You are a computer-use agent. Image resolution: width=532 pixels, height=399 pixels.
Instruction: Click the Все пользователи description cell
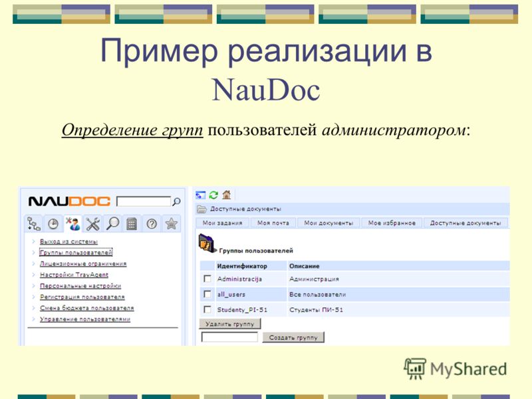click(x=318, y=294)
